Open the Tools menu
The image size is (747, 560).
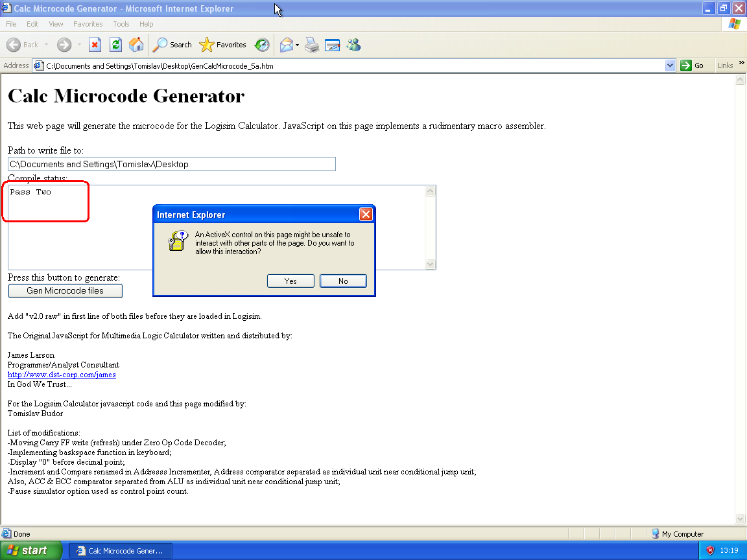tap(121, 24)
